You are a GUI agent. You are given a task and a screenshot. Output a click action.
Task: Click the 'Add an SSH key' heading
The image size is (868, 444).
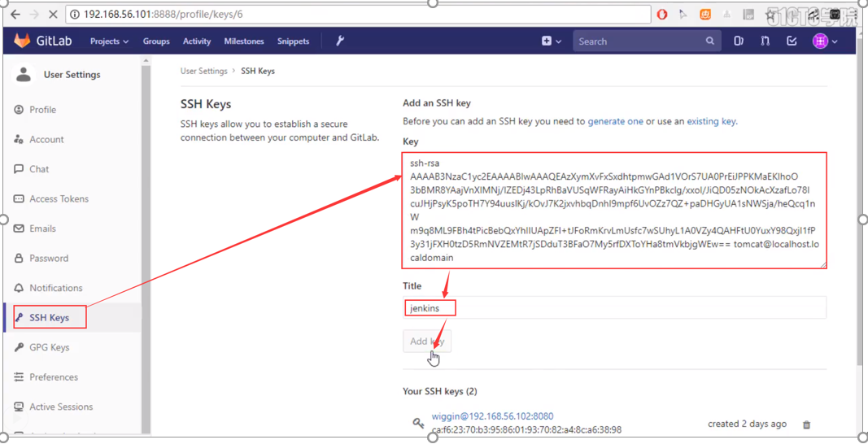[x=436, y=103]
